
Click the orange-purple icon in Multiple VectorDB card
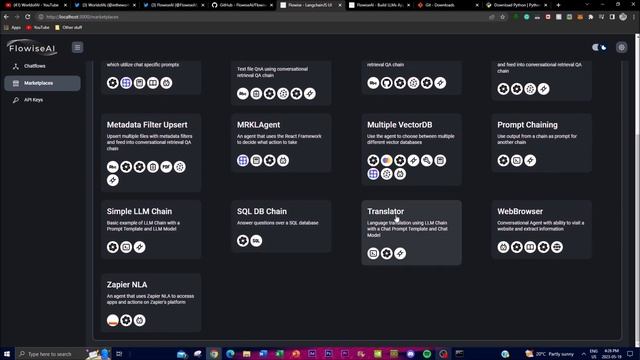point(387,160)
